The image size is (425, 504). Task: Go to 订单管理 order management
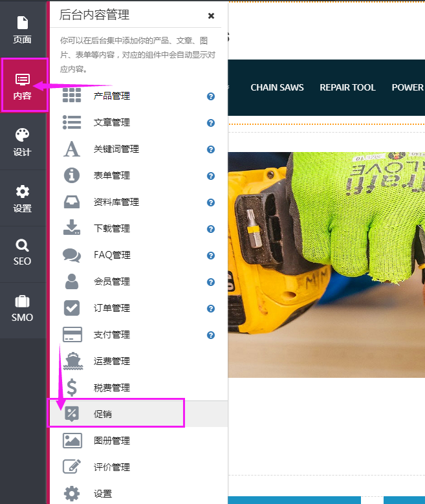111,309
